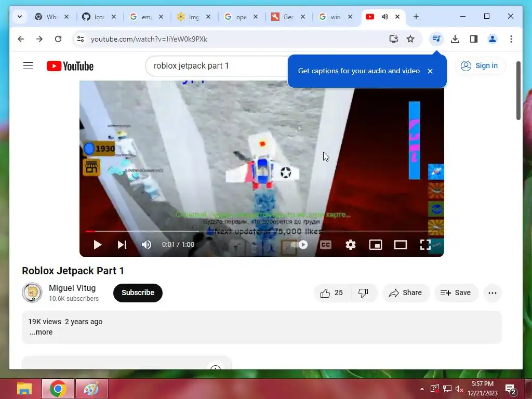Open Chrome media control icon
Image resolution: width=532 pixels, height=399 pixels.
[x=436, y=39]
